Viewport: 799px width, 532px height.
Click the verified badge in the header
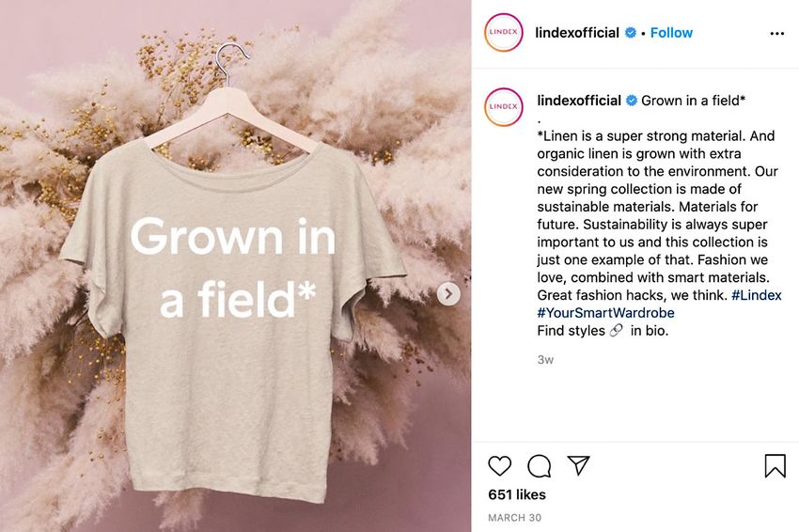click(631, 33)
